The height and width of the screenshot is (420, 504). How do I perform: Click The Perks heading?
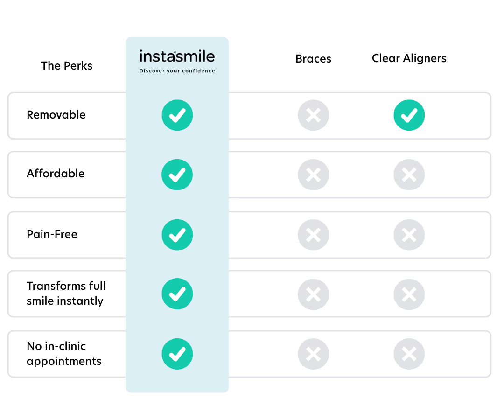coord(67,66)
